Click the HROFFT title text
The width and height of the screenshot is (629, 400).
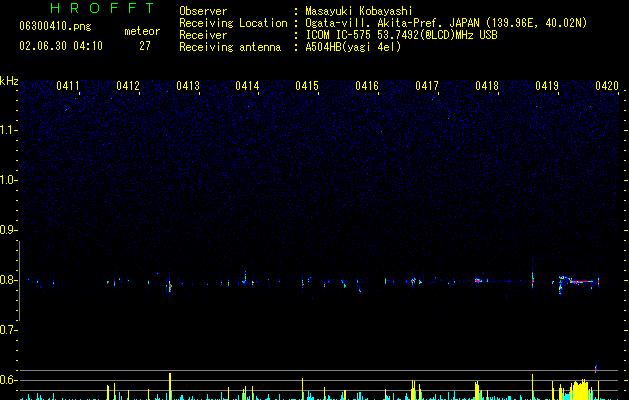[103, 8]
